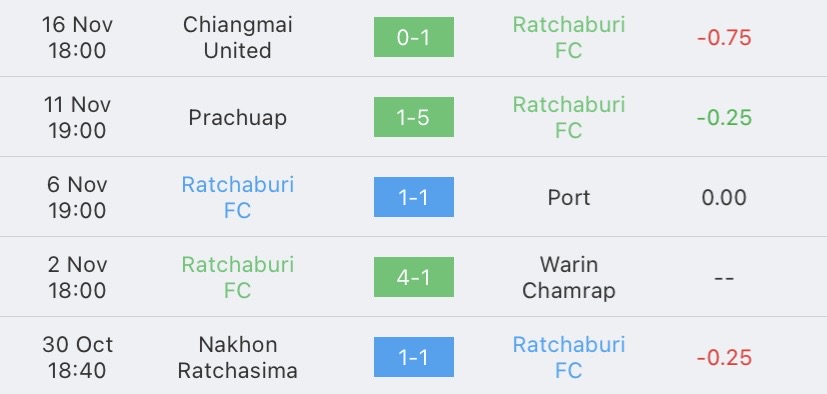The height and width of the screenshot is (394, 827).
Task: Click green Ratchaburi FC in 11 Nov row
Action: click(569, 117)
